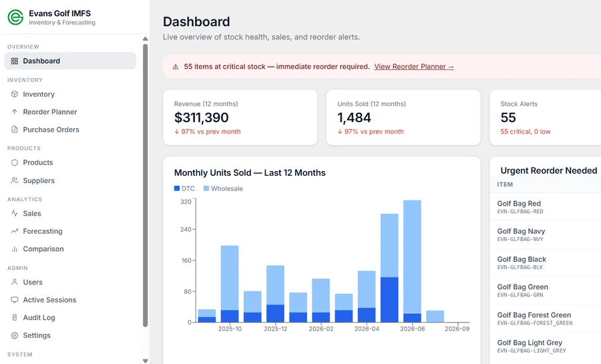Click the tallest bar for 2026-06
This screenshot has width=601, height=364.
[x=413, y=261]
